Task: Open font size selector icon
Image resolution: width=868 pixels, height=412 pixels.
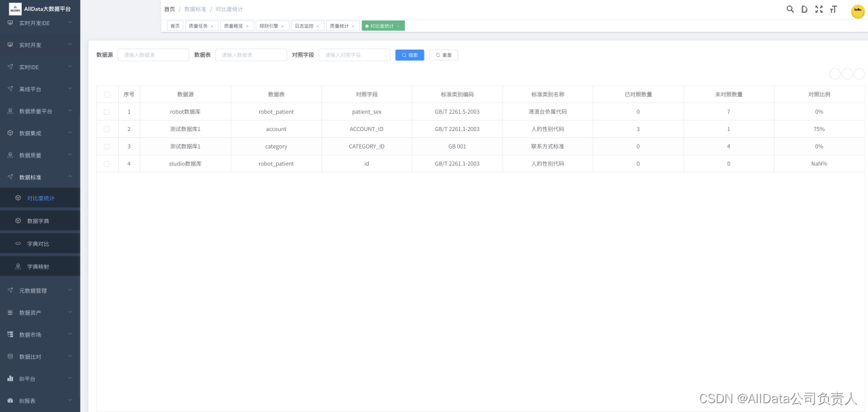Action: tap(833, 10)
